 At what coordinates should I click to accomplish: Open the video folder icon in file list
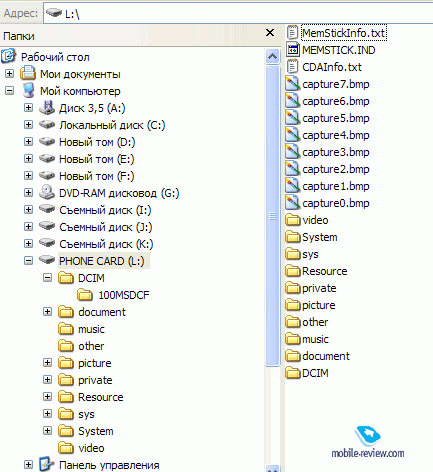[x=293, y=220]
